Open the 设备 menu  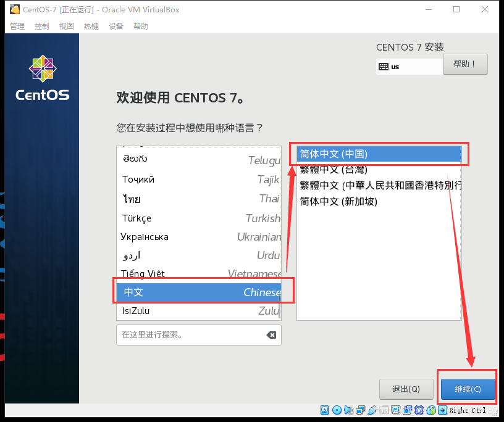click(116, 26)
